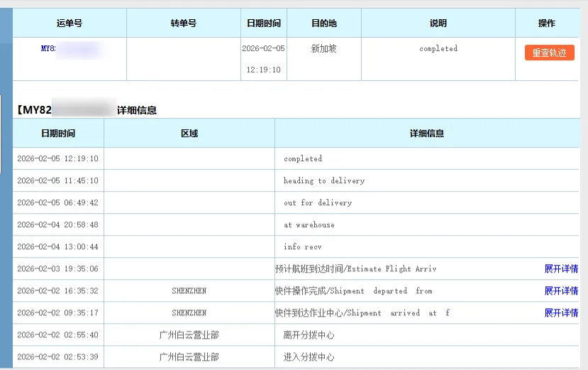The width and height of the screenshot is (588, 370).
Task: Click the top 日期时间 column header
Action: pyautogui.click(x=264, y=23)
